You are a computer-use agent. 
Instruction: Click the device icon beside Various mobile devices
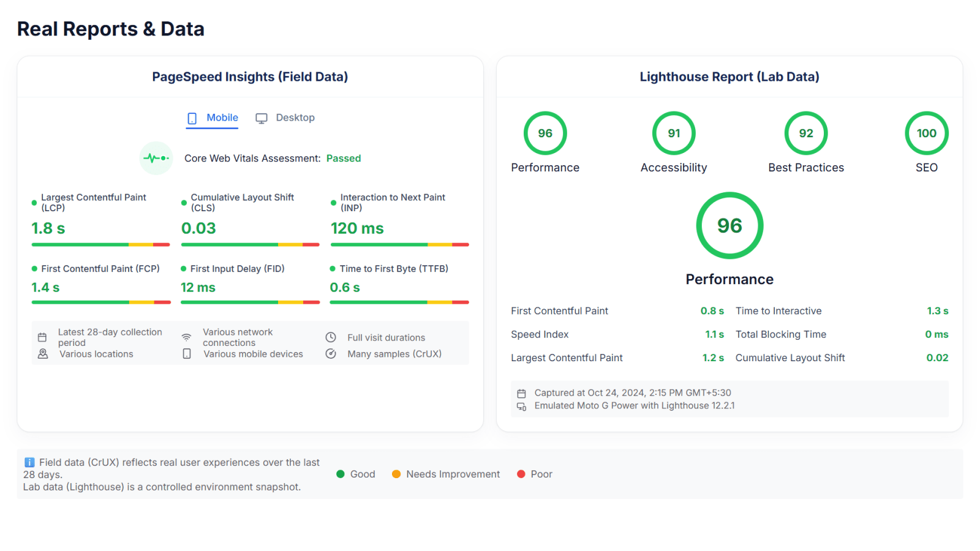click(187, 354)
